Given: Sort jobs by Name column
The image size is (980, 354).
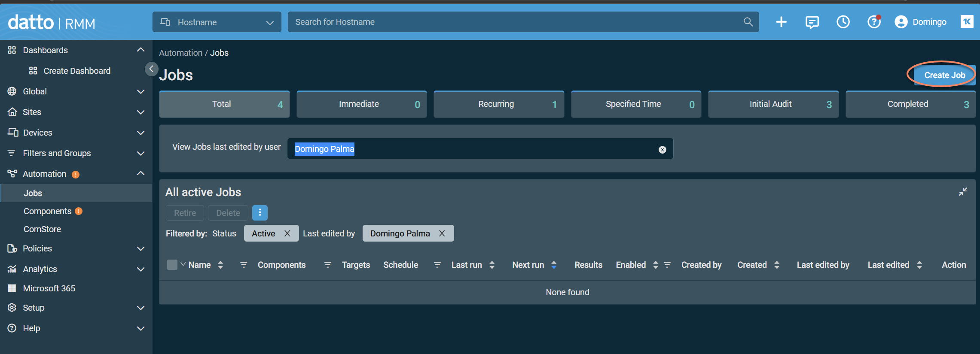Looking at the screenshot, I should pyautogui.click(x=220, y=265).
